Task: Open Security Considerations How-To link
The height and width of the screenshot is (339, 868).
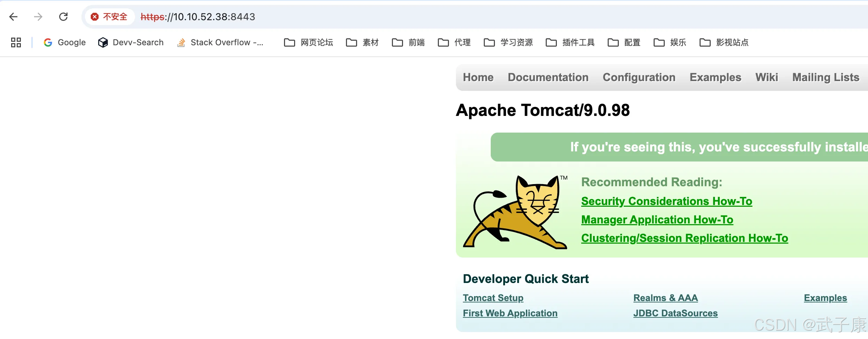Action: 666,201
